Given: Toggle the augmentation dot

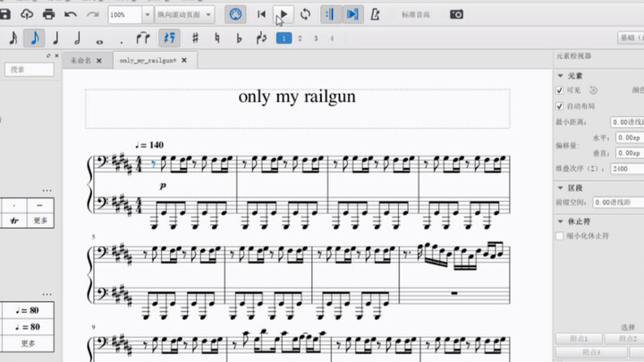Looking at the screenshot, I should pos(121,41).
